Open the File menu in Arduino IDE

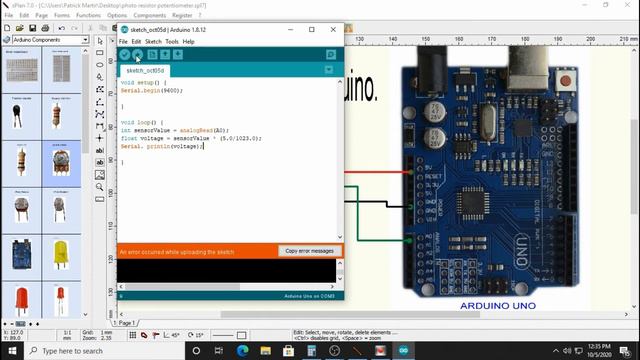[123, 42]
